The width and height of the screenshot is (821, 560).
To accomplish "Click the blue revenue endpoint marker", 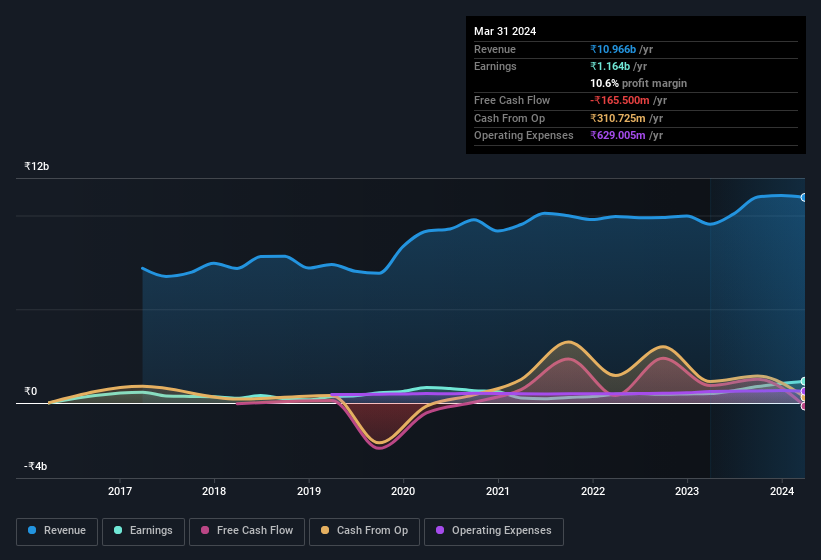I will coord(804,197).
